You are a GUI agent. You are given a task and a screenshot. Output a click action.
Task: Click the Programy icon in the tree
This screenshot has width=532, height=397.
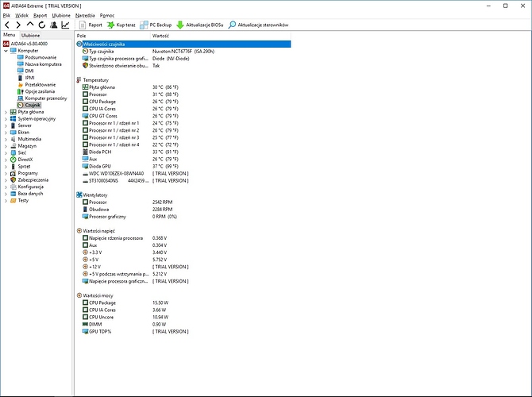pos(13,173)
